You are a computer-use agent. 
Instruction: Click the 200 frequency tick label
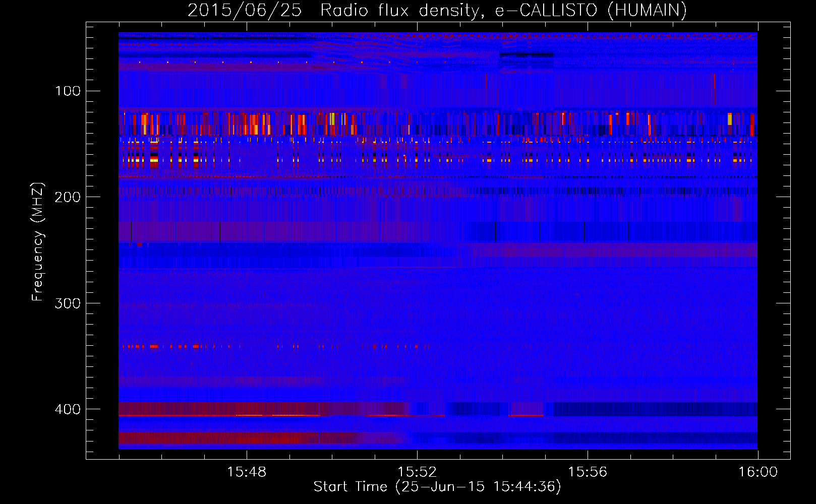pyautogui.click(x=68, y=197)
